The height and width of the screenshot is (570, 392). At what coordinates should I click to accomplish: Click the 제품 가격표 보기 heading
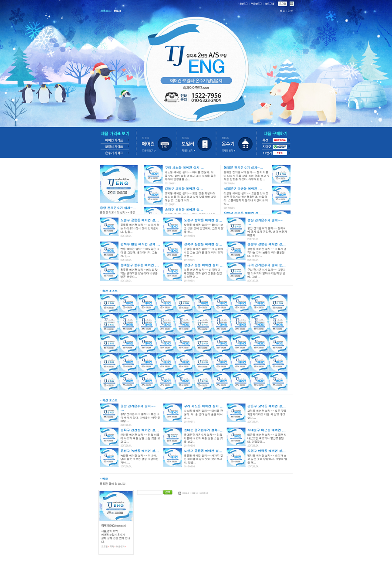(115, 133)
